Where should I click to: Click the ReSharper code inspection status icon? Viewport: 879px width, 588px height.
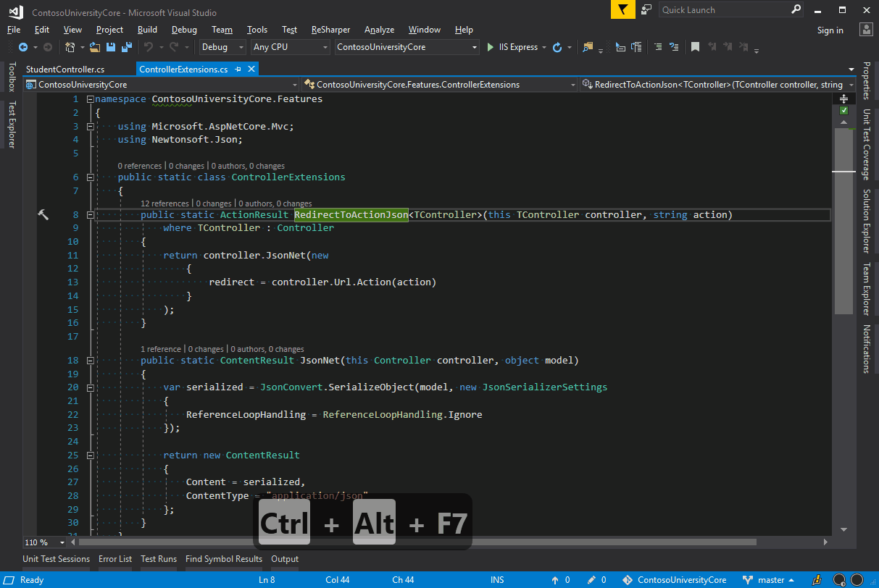pos(817,580)
